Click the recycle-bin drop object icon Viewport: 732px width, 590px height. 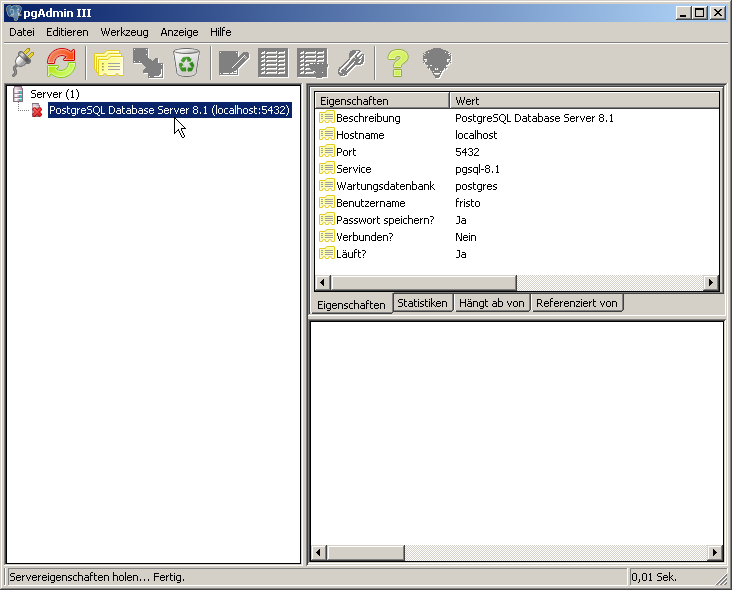187,63
